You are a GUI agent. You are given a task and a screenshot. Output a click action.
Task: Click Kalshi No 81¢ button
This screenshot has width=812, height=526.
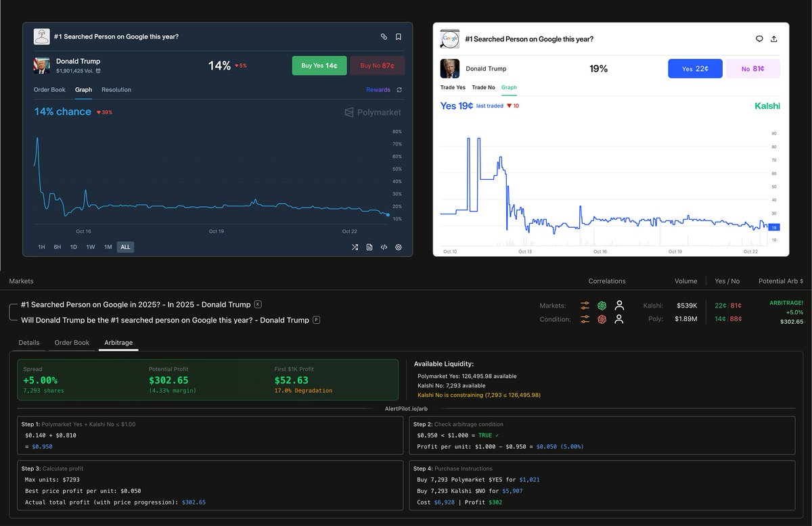click(753, 69)
